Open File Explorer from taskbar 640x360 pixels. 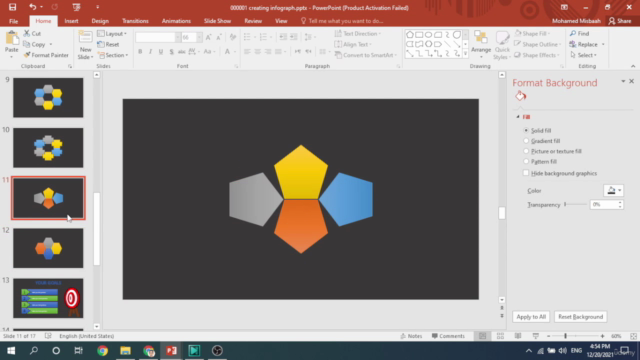125,351
